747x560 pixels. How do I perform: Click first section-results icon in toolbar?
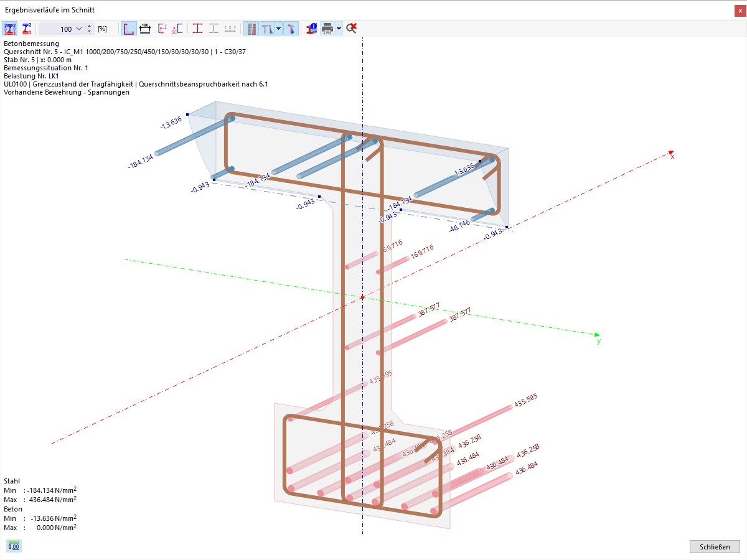click(10, 29)
